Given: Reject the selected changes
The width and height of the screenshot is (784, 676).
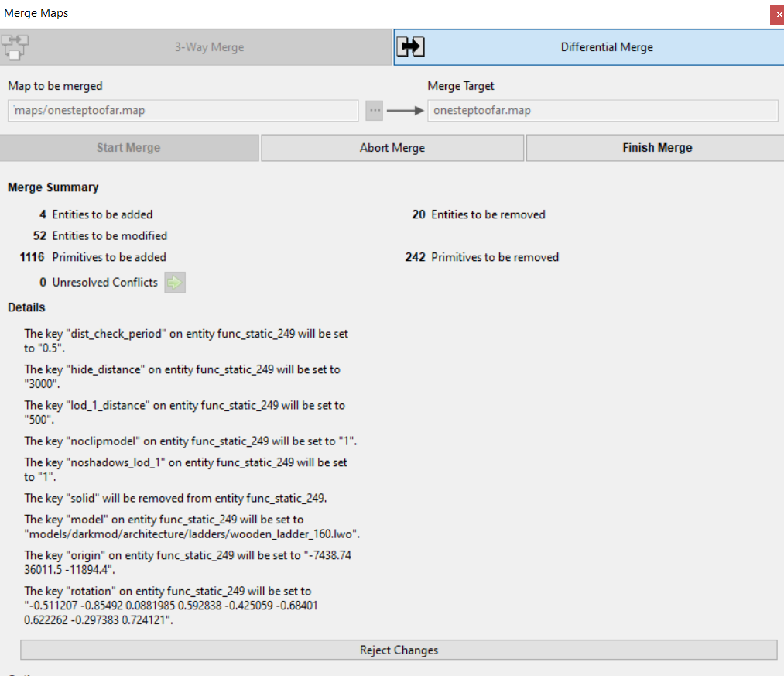Looking at the screenshot, I should click(x=399, y=650).
